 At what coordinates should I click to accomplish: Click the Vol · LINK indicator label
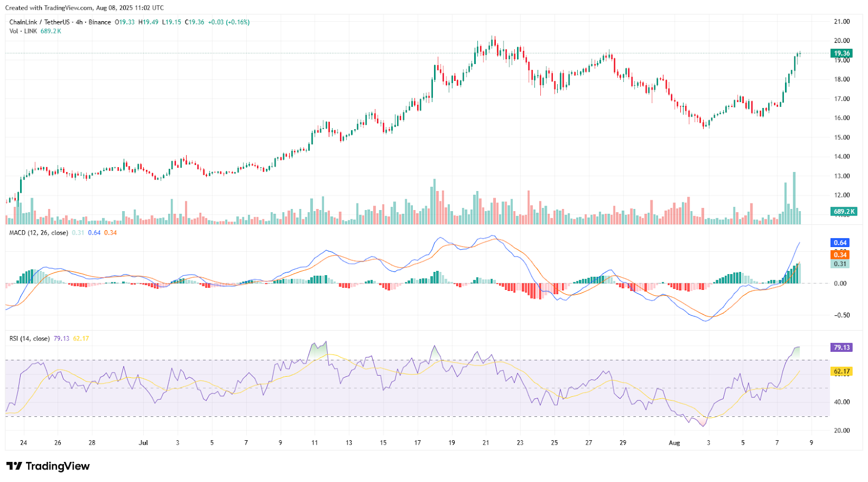pyautogui.click(x=23, y=31)
